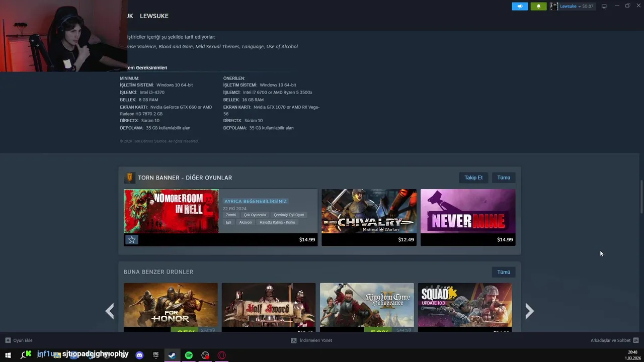Open Spotify from the taskbar
Image resolution: width=644 pixels, height=362 pixels.
(x=189, y=355)
